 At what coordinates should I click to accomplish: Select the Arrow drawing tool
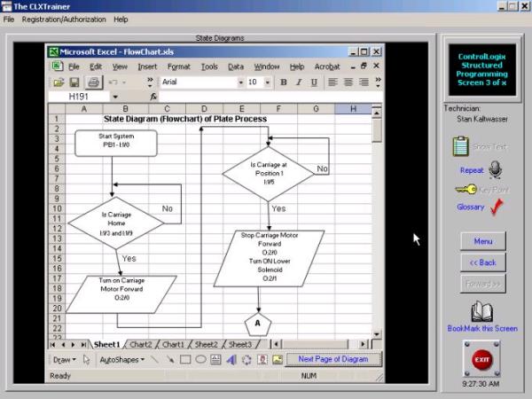[x=170, y=360]
